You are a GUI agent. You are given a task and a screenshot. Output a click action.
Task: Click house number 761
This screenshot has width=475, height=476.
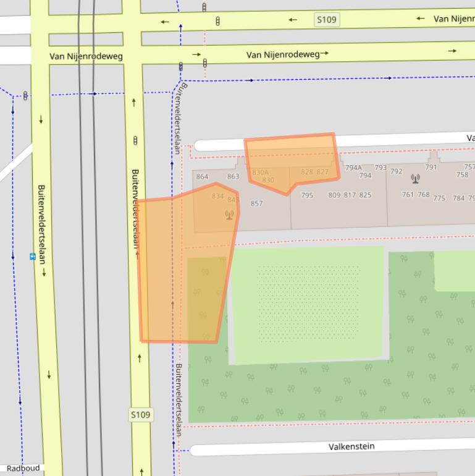point(408,195)
